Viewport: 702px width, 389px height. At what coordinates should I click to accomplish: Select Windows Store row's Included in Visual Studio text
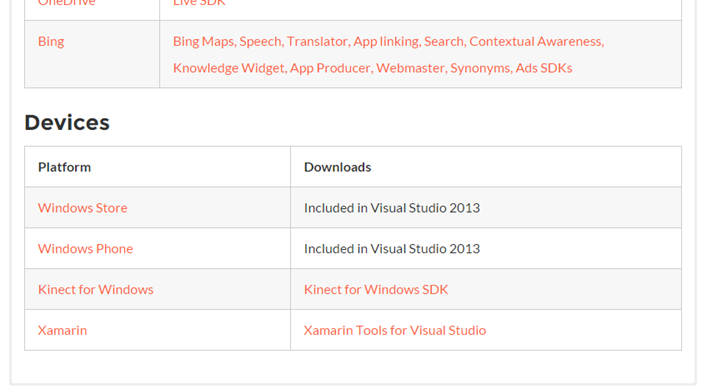[392, 208]
